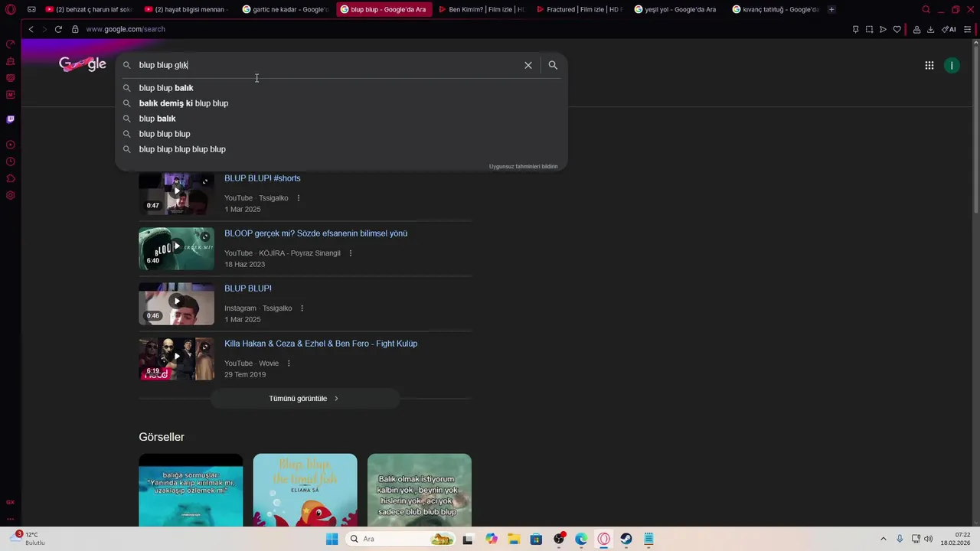Clear the search box with X
The width and height of the screenshot is (980, 551).
tap(528, 65)
